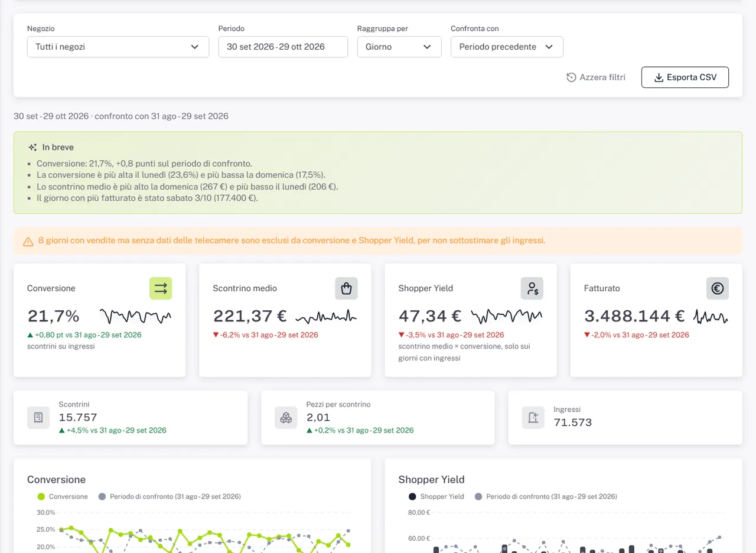Viewport: 756px width, 553px height.
Task: Toggle Periodo di confronto legend in Shopper Yield chart
Action: pyautogui.click(x=546, y=497)
